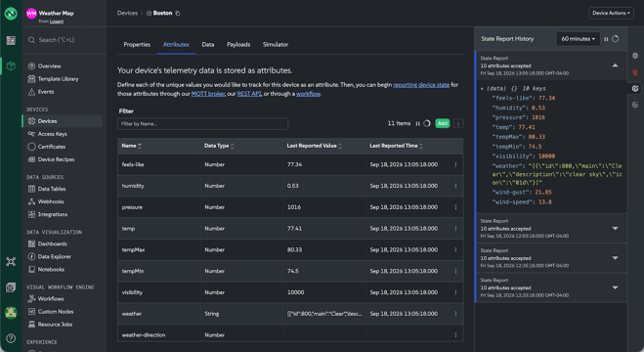Viewport: 644px width, 352px height.
Task: Click the visibility value 10000 cell
Action: click(x=323, y=292)
